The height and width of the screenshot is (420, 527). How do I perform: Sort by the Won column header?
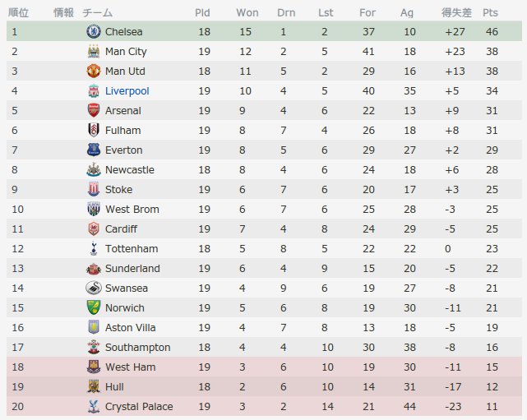[247, 13]
